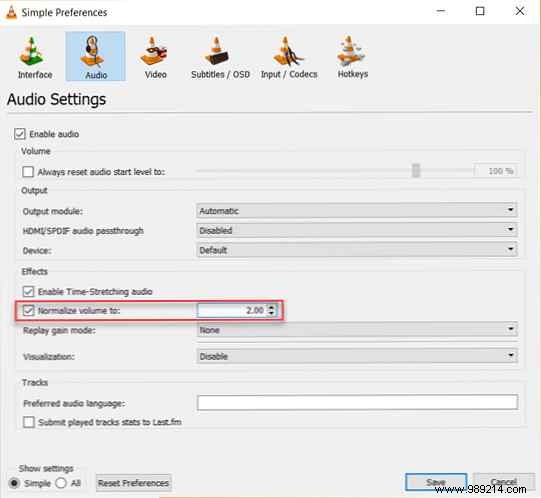
Task: Open the Device dropdown
Action: click(x=356, y=250)
